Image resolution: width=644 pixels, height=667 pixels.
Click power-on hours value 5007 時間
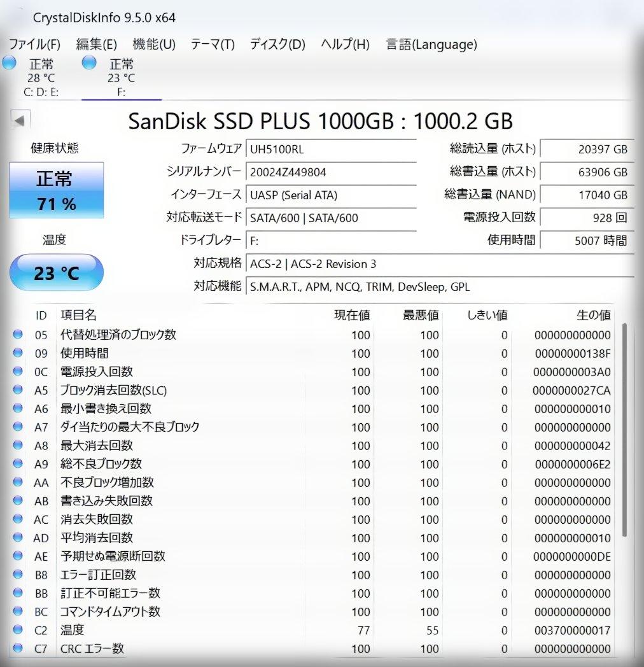[587, 241]
